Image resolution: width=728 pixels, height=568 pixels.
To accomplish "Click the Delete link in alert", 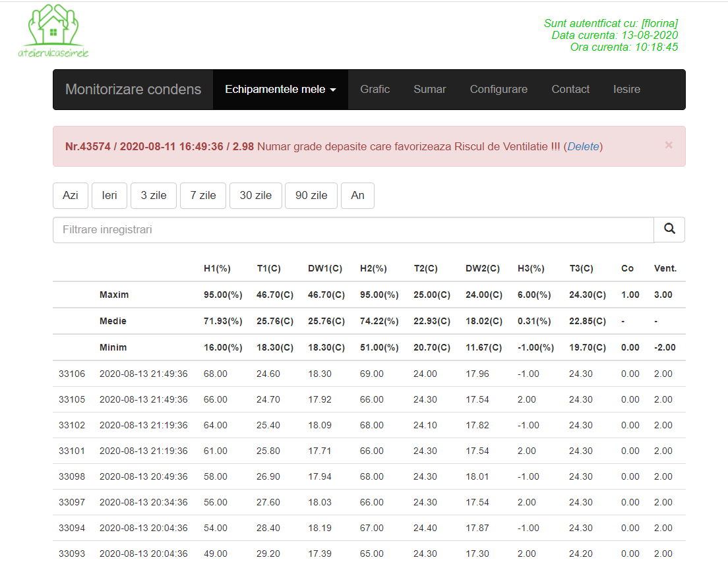I will click(x=583, y=146).
